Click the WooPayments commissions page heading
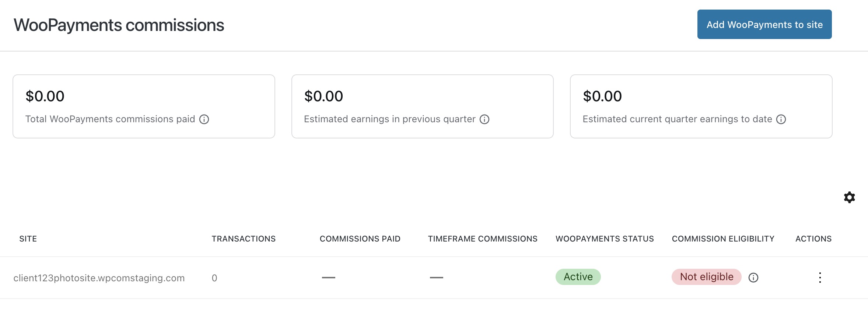 pyautogui.click(x=119, y=25)
